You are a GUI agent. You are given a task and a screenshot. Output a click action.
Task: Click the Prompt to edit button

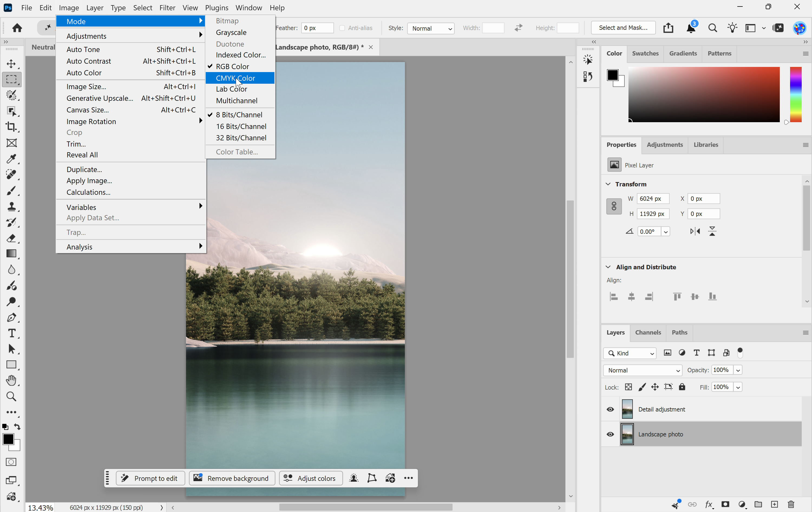(x=150, y=478)
